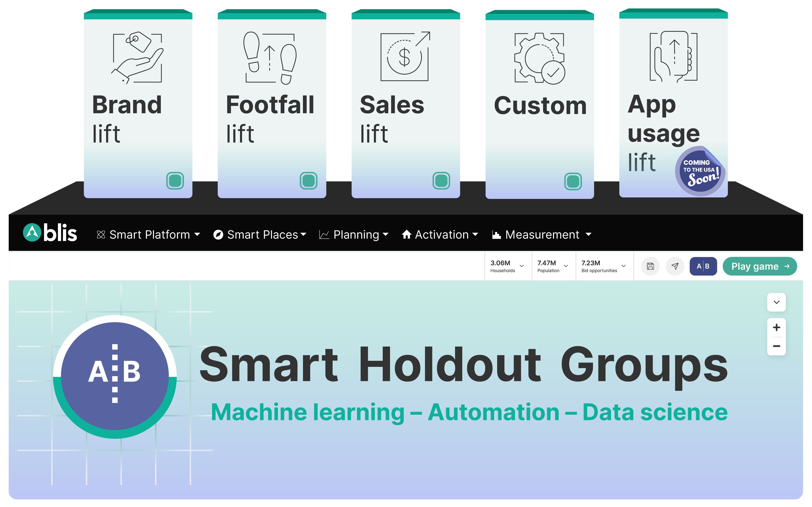812x507 pixels.
Task: Click the Footfall lift title
Action: 270,119
